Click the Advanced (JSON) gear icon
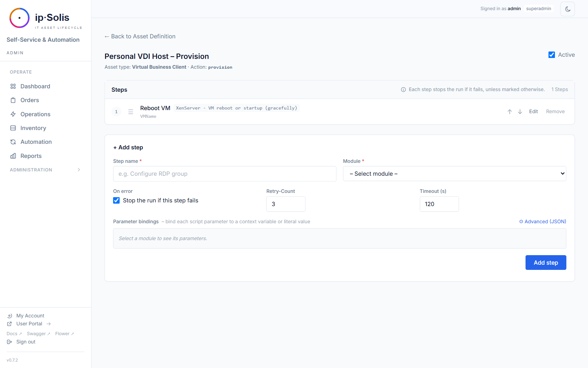The height and width of the screenshot is (368, 588). (521, 222)
